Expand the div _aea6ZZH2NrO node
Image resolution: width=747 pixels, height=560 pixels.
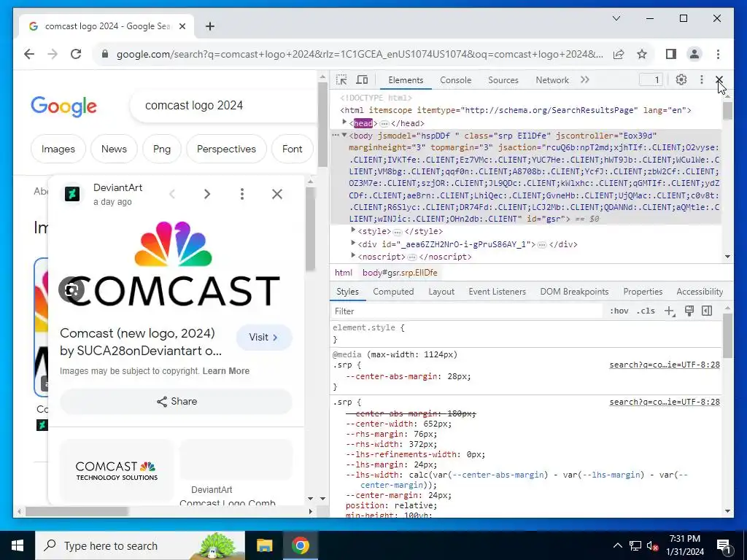(353, 244)
